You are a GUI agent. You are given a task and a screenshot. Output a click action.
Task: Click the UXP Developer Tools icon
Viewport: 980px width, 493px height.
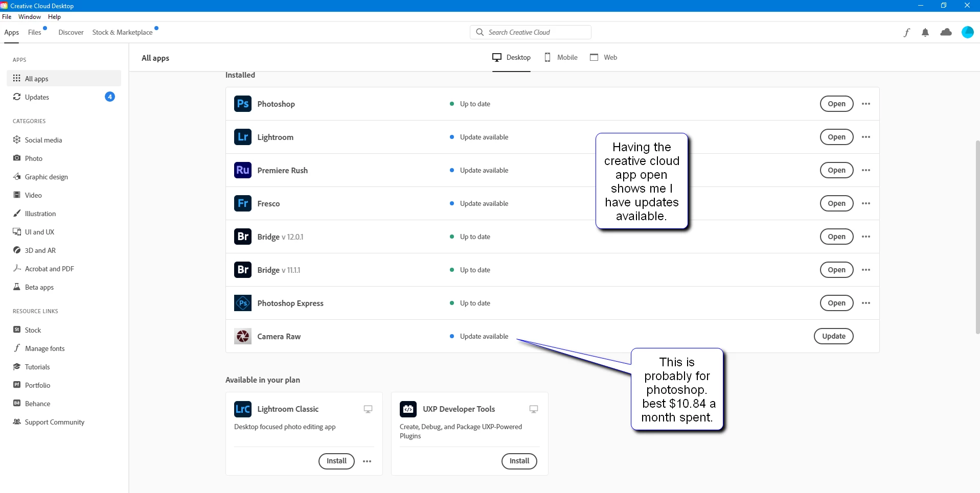(408, 409)
